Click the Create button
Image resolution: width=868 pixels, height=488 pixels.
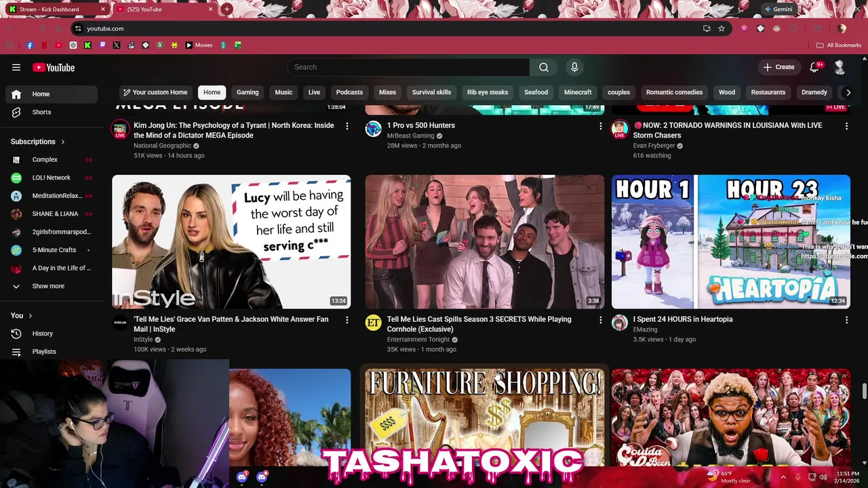778,67
